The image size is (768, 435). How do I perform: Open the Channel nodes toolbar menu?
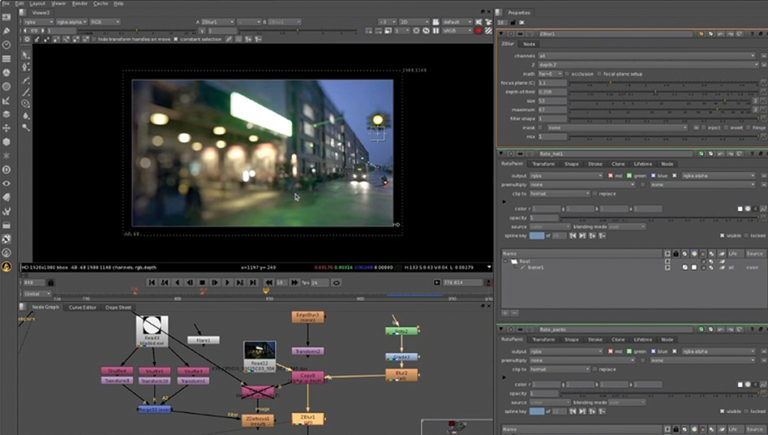(x=6, y=59)
